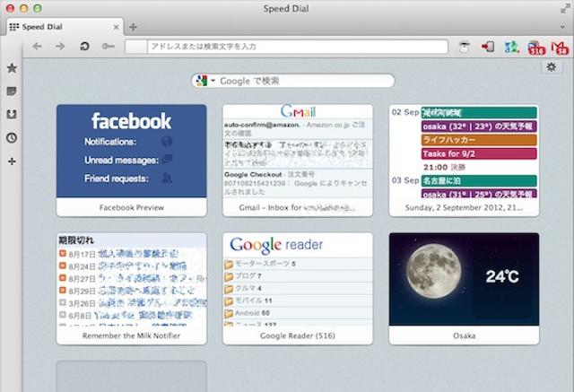Open the tab list menu arrow
Viewport: 574px width, 392px height.
coord(562,27)
